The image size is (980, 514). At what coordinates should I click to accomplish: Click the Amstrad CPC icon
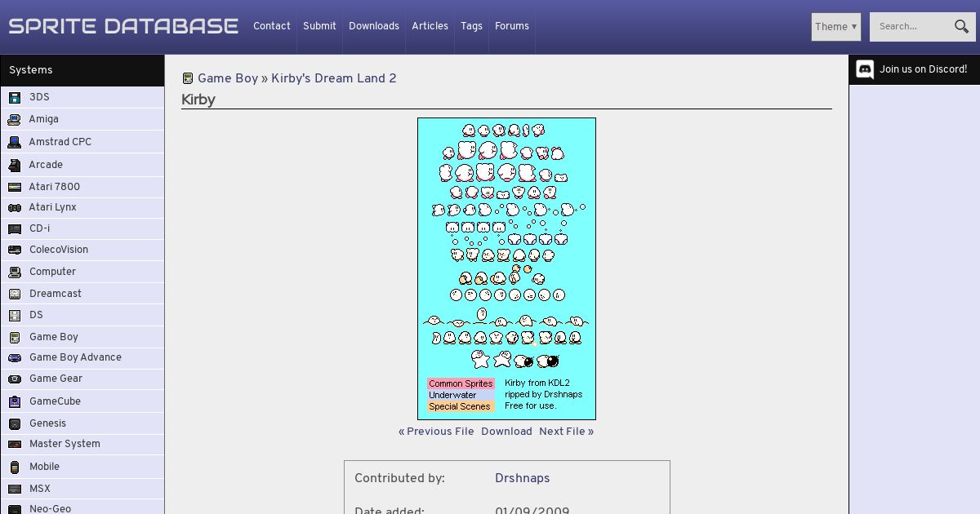tap(15, 142)
